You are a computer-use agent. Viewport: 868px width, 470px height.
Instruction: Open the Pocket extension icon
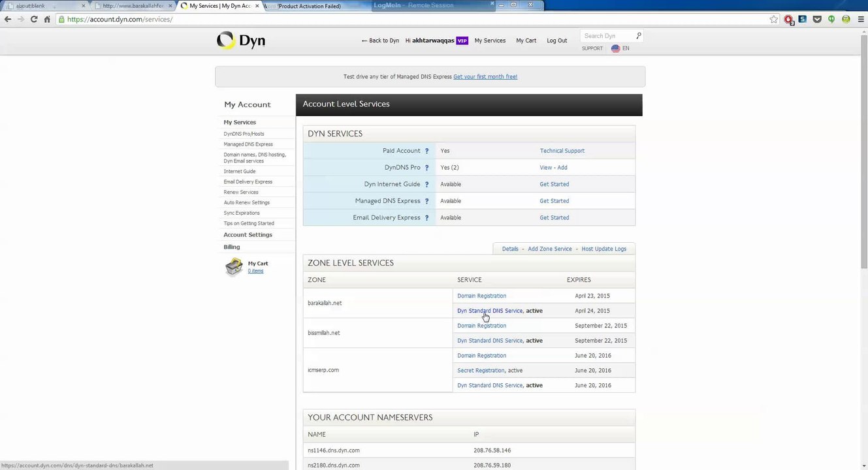click(x=817, y=20)
